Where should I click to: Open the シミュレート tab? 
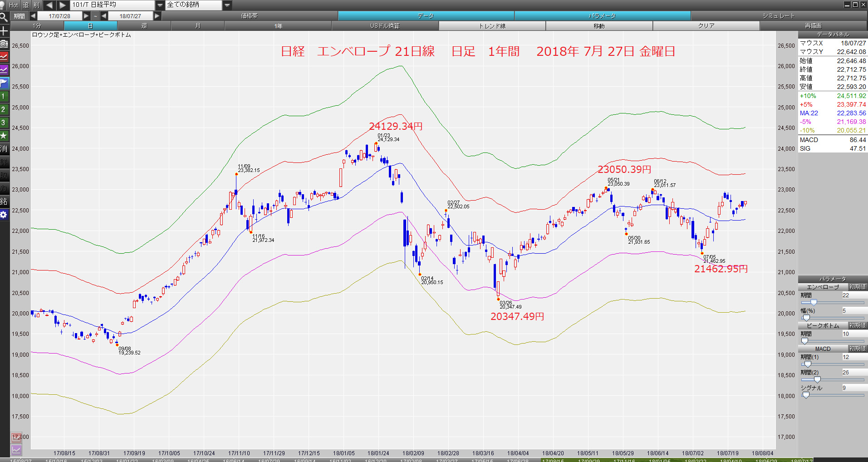tap(779, 16)
